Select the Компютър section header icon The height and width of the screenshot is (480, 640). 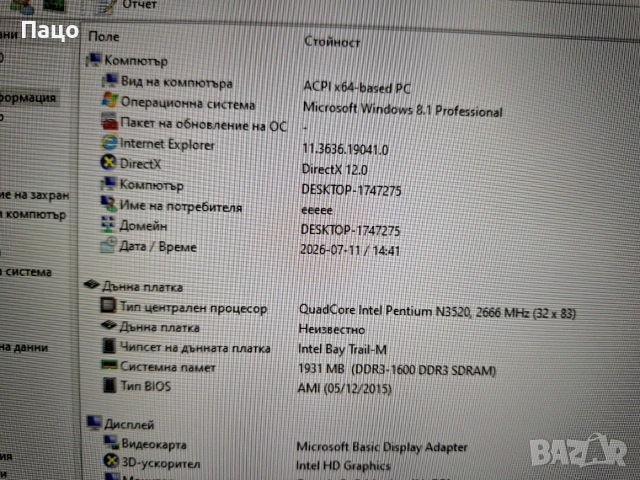(94, 60)
